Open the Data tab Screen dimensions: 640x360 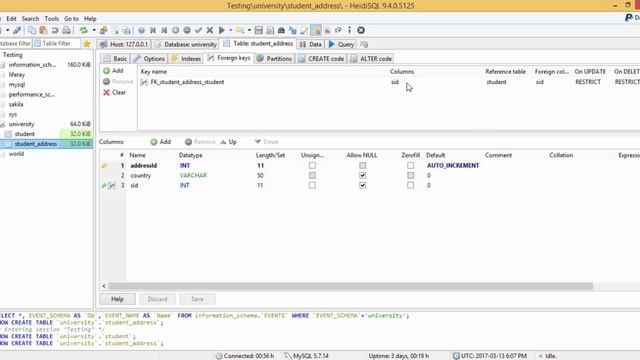point(311,44)
